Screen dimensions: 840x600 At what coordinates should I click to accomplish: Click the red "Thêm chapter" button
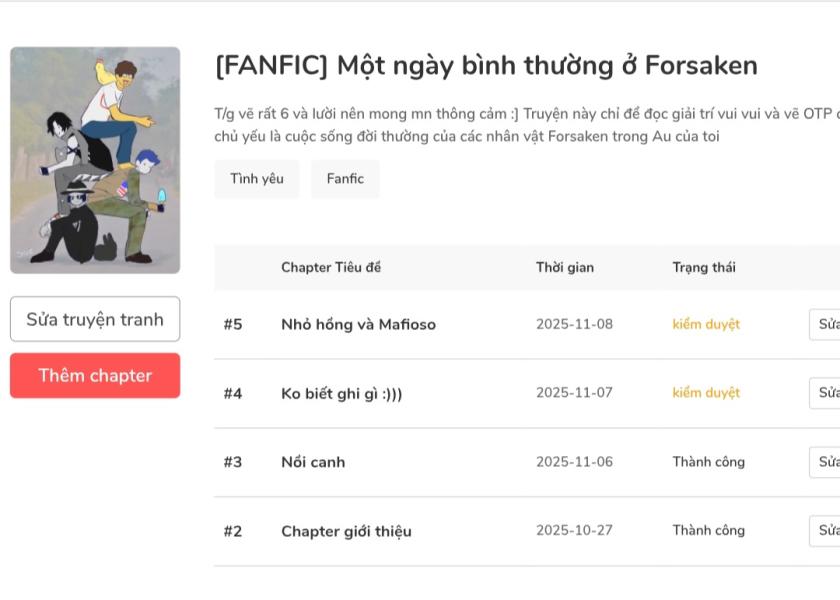[x=95, y=376]
